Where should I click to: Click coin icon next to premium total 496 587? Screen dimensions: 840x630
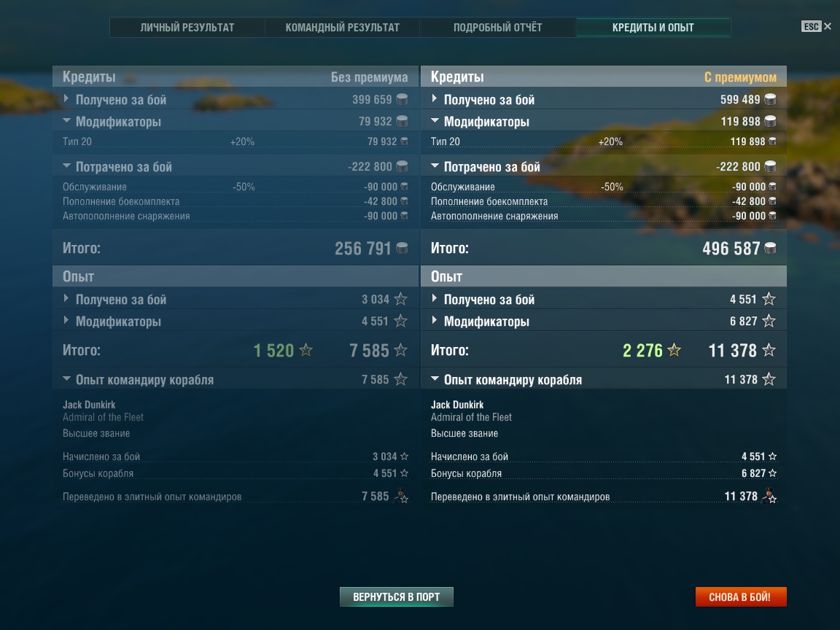pyautogui.click(x=770, y=248)
